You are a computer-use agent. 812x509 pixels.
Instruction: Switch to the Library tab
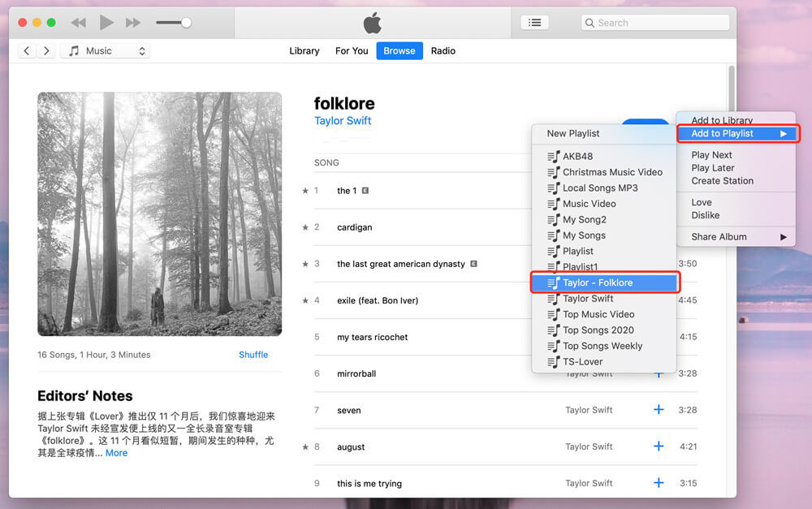[x=304, y=51]
